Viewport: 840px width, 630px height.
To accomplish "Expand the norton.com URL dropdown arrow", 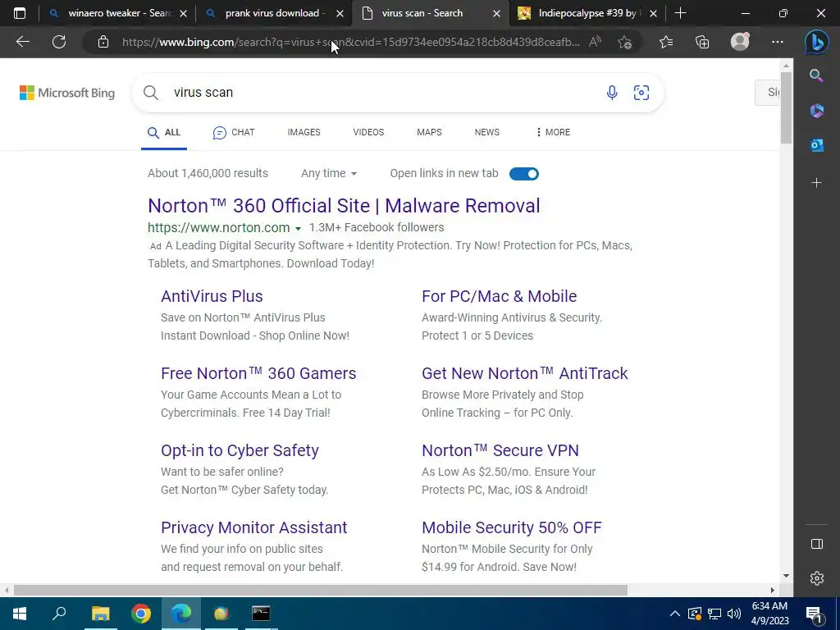I will click(x=298, y=229).
